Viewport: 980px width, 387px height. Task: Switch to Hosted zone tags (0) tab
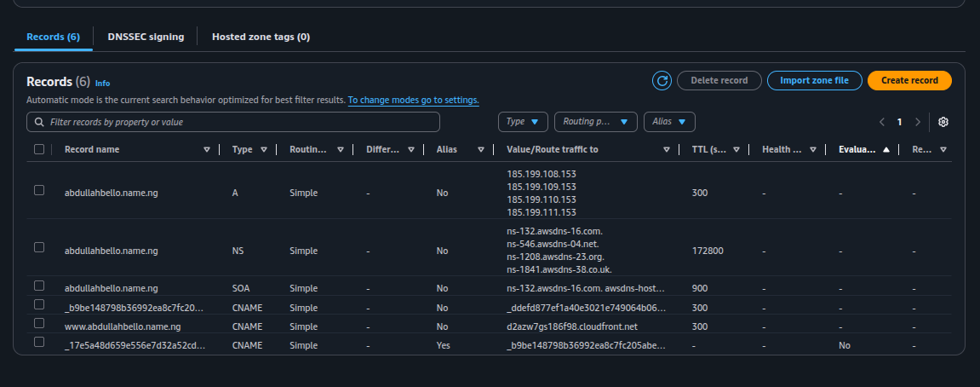pyautogui.click(x=261, y=37)
